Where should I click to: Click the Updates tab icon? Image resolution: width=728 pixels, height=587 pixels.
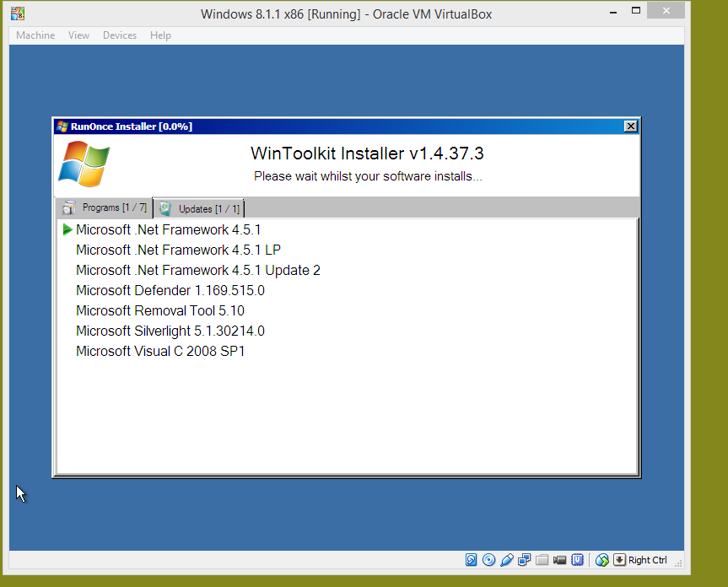164,208
